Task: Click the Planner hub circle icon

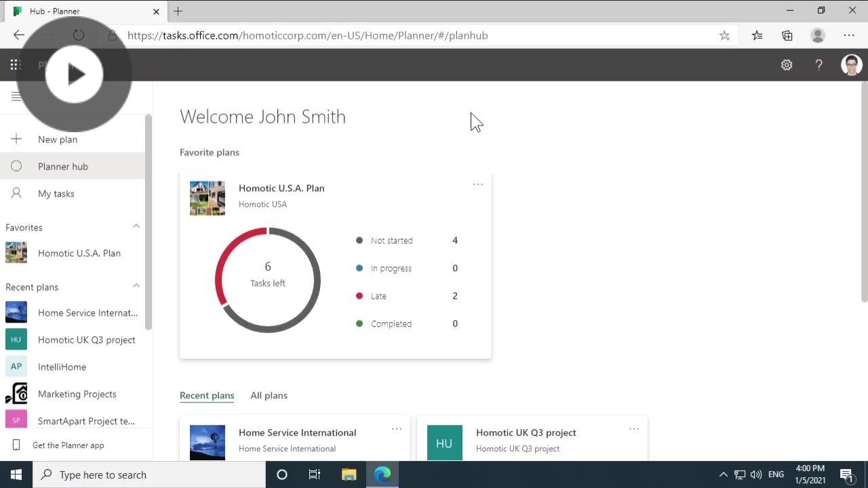Action: pos(16,166)
